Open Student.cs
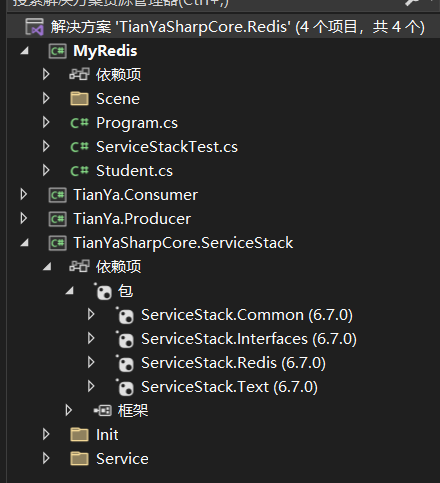The width and height of the screenshot is (440, 483). 135,171
